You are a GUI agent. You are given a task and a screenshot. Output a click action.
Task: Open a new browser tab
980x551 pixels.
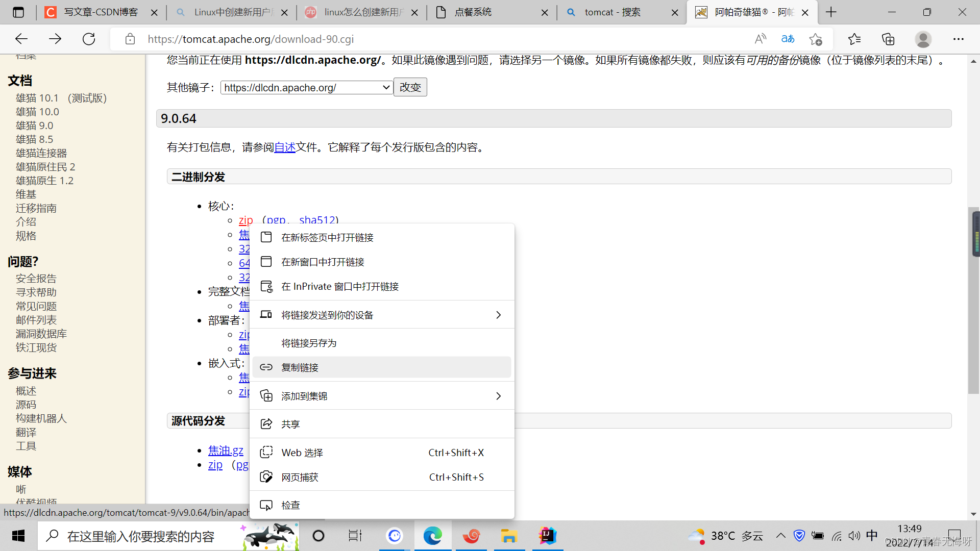point(831,12)
